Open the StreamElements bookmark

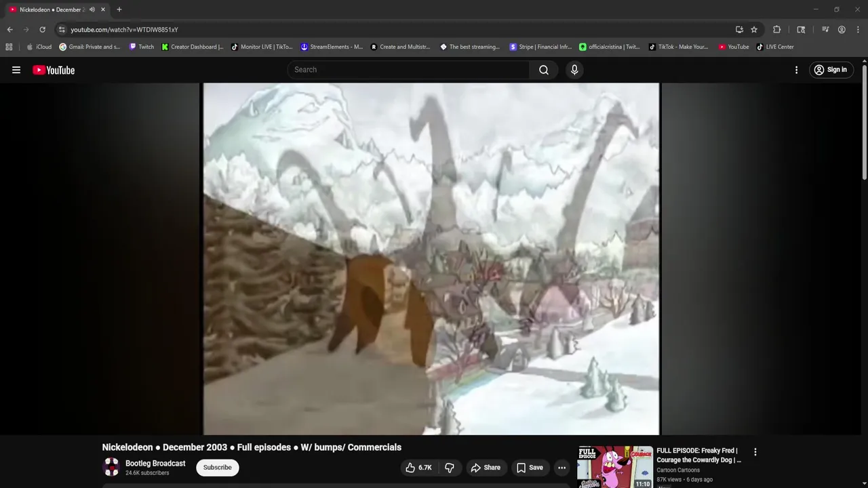(332, 47)
